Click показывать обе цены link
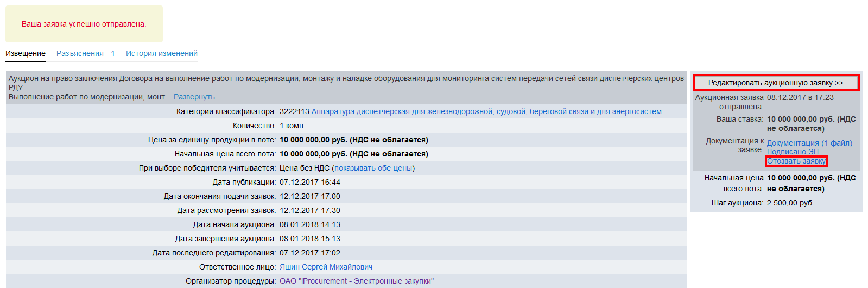The image size is (868, 288). click(373, 168)
